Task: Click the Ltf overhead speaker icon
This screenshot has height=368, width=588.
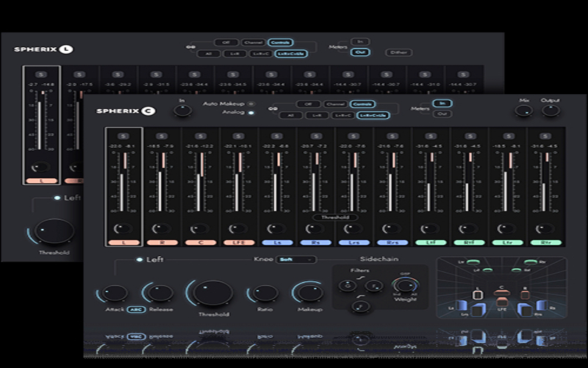Action: pyautogui.click(x=487, y=270)
